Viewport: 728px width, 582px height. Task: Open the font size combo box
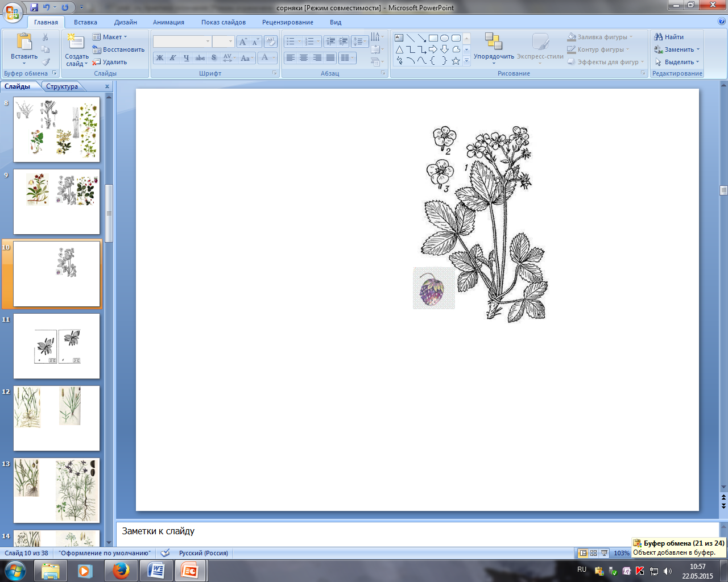[224, 41]
